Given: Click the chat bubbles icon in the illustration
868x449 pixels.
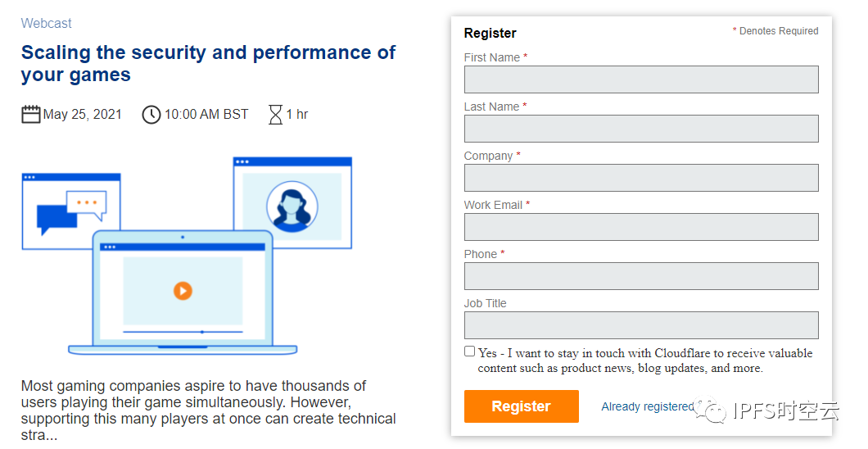Looking at the screenshot, I should 71,212.
